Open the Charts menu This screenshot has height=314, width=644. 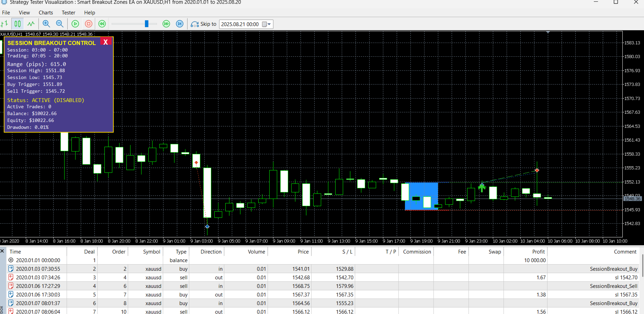[46, 13]
